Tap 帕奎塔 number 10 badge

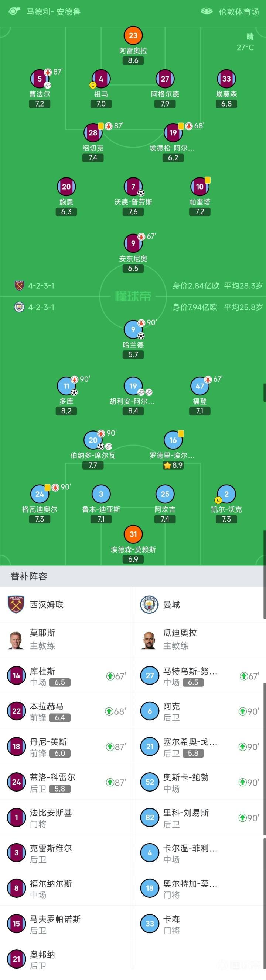point(200,187)
